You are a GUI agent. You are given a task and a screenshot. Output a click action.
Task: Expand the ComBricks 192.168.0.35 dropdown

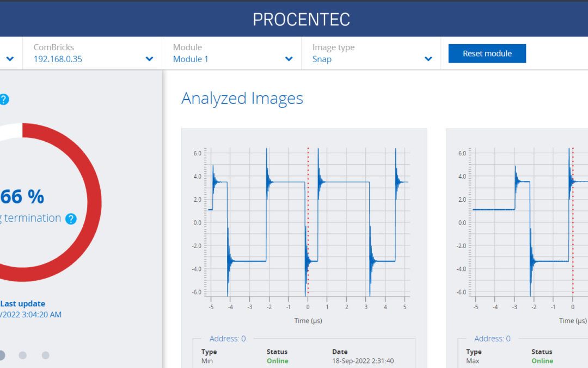[x=92, y=53]
